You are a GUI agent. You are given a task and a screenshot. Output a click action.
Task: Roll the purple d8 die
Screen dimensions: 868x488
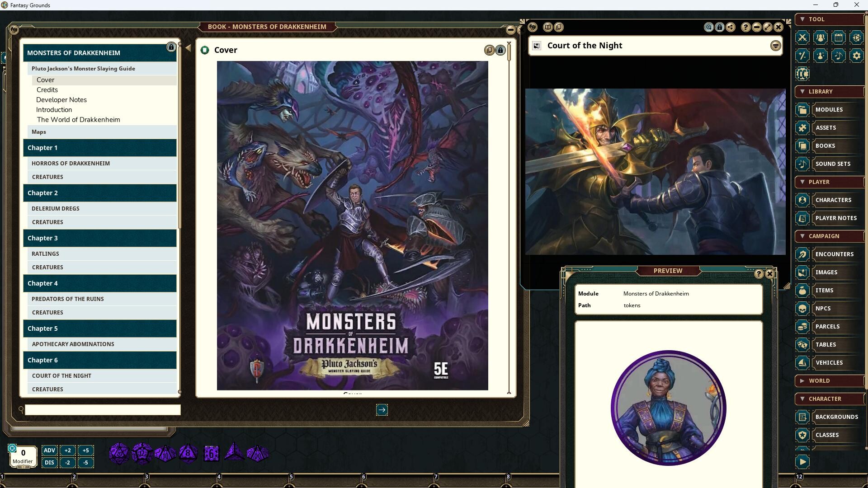[188, 453]
